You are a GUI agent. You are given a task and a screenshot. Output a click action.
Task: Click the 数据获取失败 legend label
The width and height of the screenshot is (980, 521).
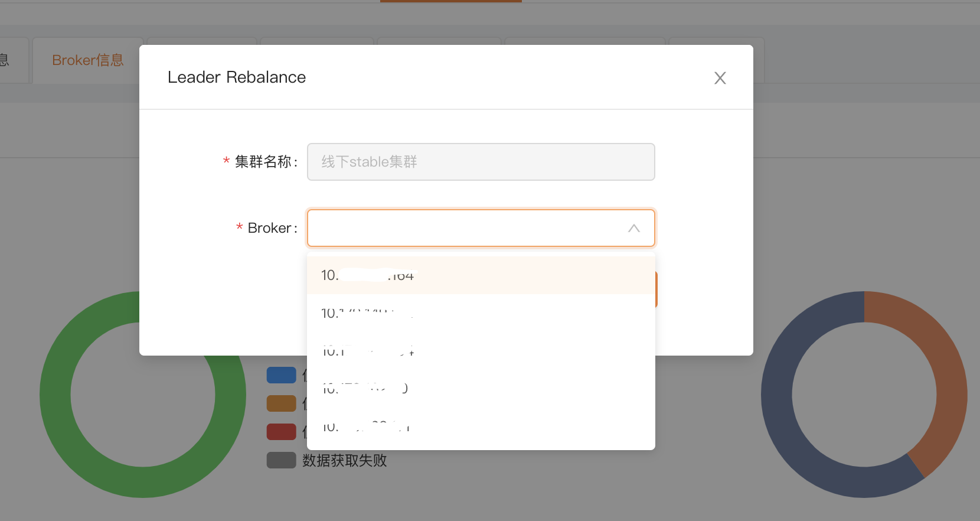pos(344,460)
